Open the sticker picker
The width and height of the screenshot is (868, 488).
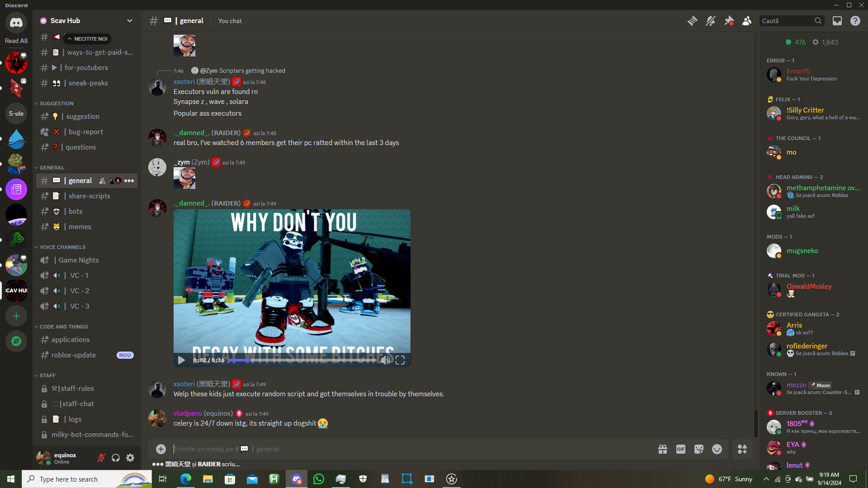click(x=699, y=449)
